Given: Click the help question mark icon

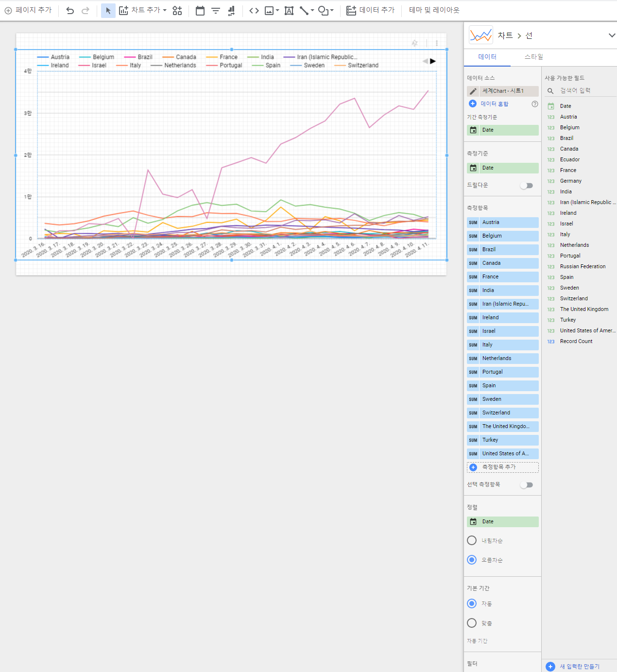Looking at the screenshot, I should tap(535, 104).
